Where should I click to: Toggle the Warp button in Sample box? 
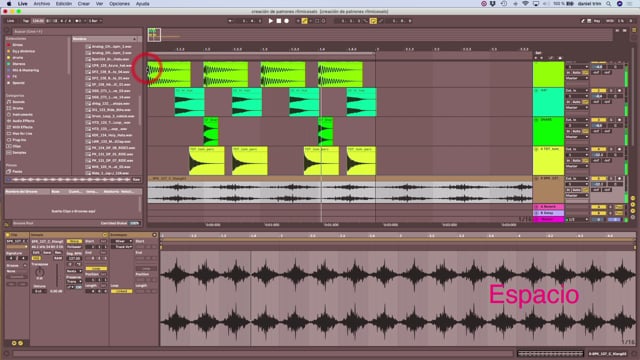[x=74, y=241]
